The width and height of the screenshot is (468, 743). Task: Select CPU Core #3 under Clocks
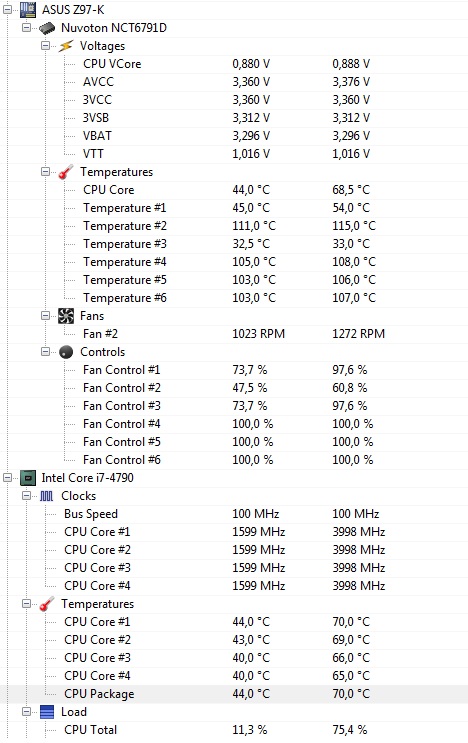[x=234, y=568]
